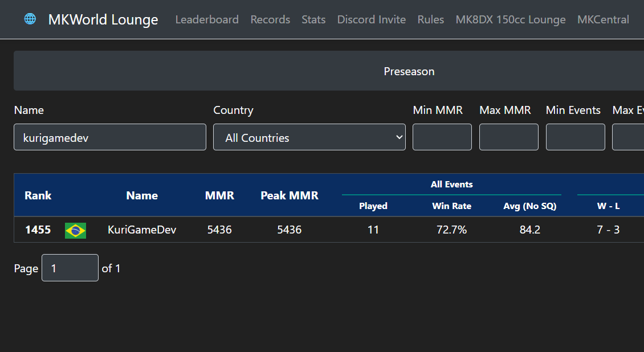Click the 11 events played cell

point(373,230)
